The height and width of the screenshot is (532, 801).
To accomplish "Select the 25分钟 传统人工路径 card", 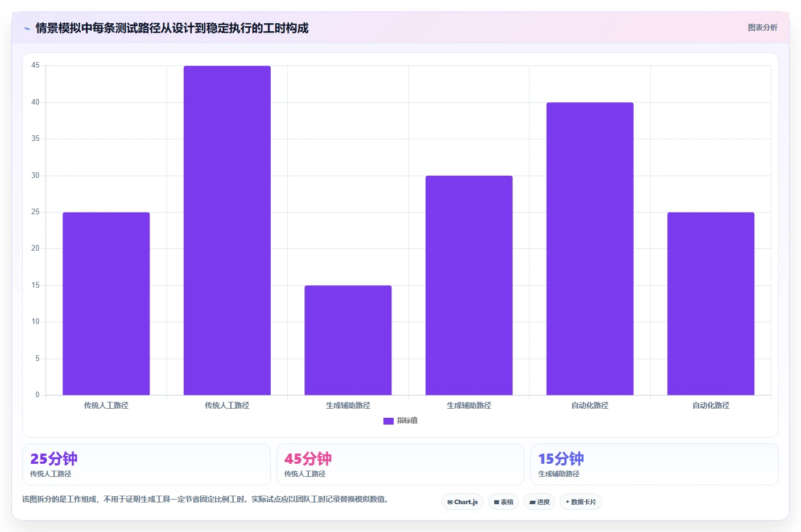I will point(146,464).
